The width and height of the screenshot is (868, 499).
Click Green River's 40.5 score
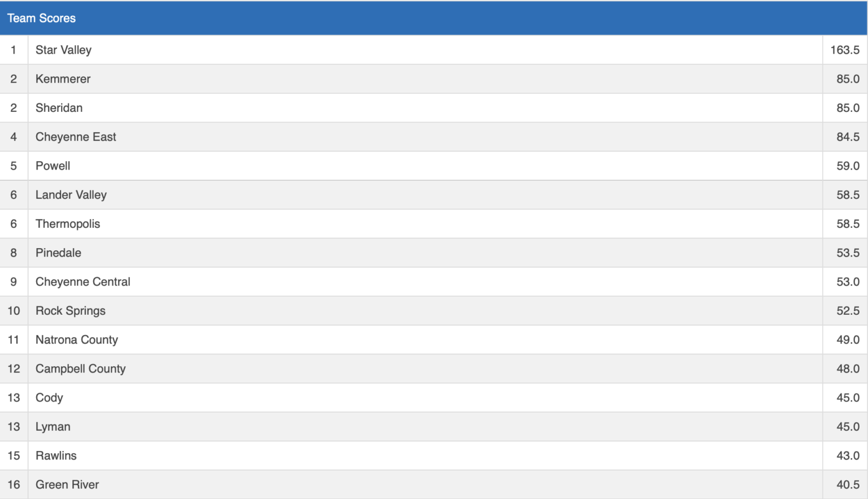point(848,484)
